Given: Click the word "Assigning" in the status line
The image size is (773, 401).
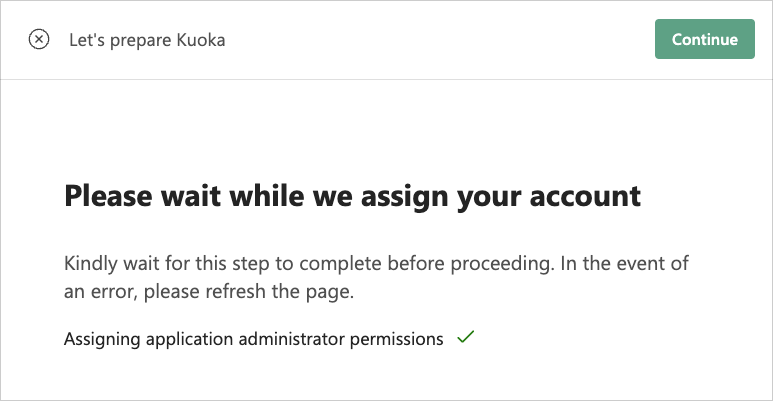Looking at the screenshot, I should tap(99, 339).
